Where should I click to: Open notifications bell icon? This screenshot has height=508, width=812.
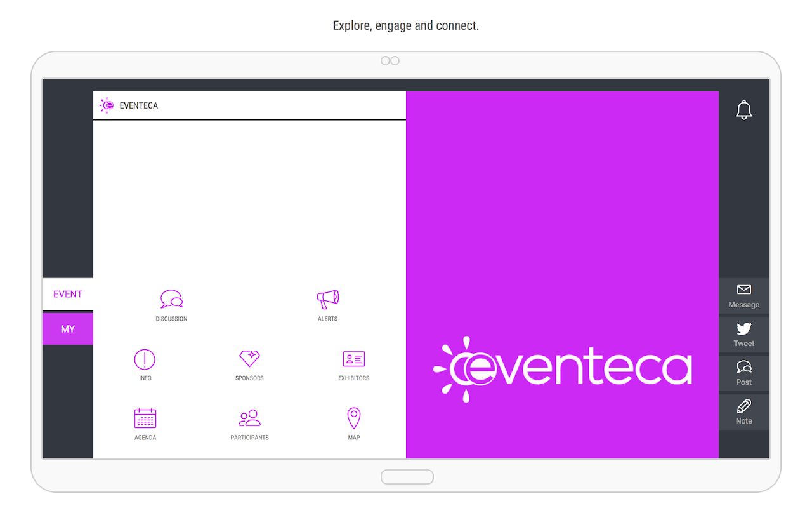(744, 110)
